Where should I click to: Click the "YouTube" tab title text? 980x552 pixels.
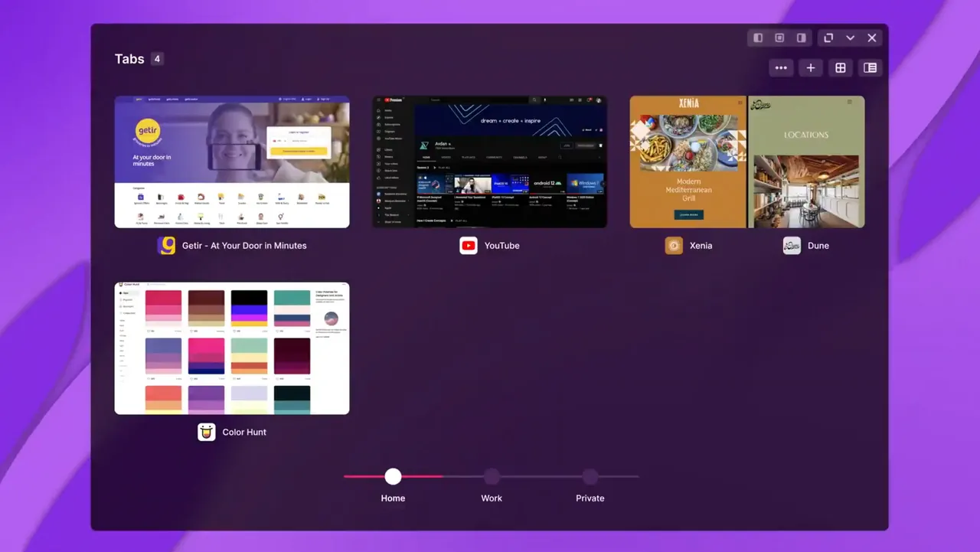[502, 245]
